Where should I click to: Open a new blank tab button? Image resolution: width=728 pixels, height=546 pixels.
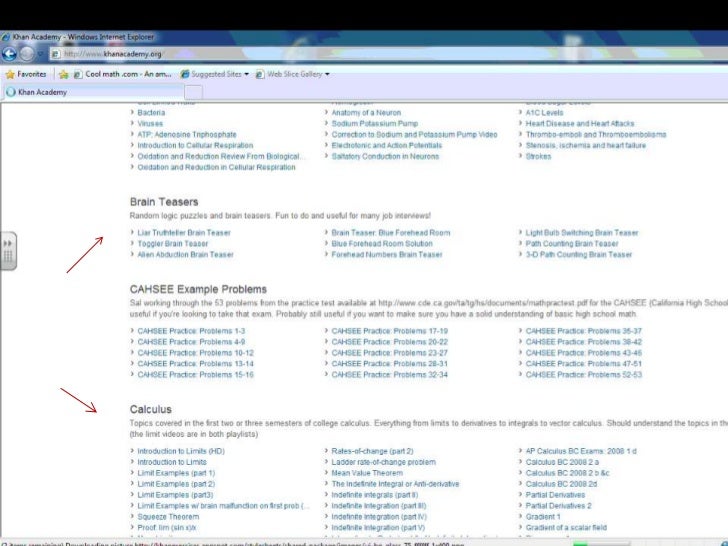coord(193,92)
